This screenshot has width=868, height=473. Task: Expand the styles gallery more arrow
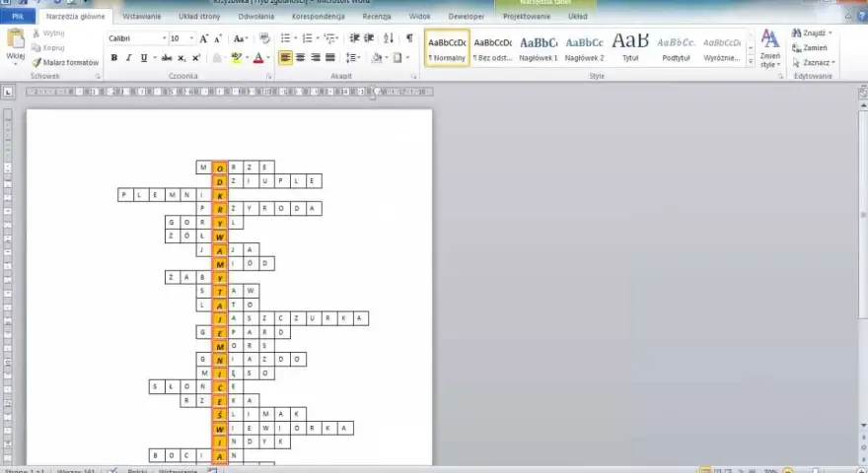[750, 62]
